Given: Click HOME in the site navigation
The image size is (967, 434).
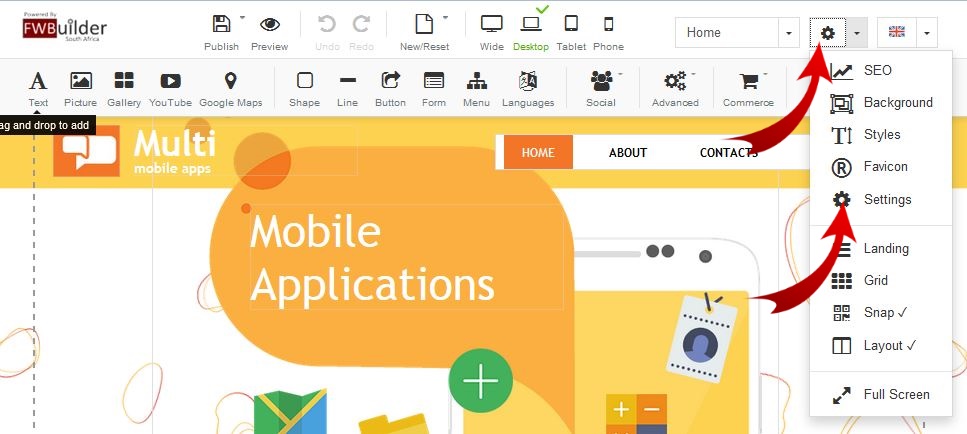Looking at the screenshot, I should [x=538, y=152].
